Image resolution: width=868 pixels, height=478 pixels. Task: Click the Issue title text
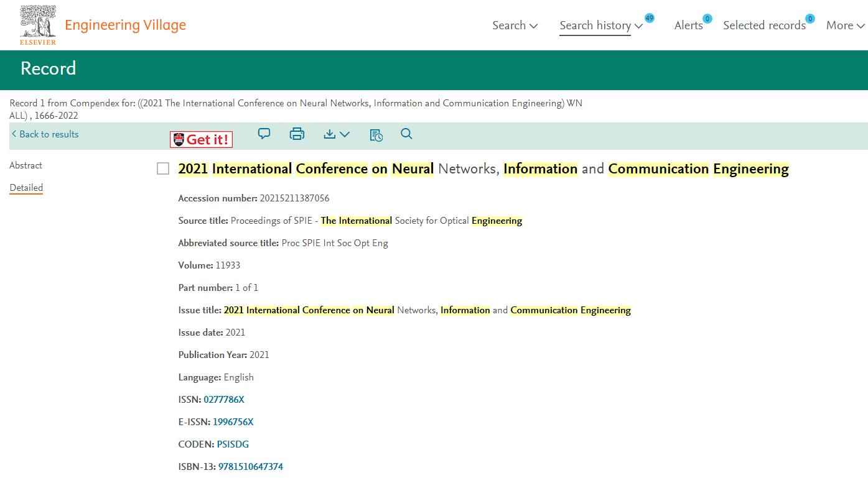pos(427,310)
